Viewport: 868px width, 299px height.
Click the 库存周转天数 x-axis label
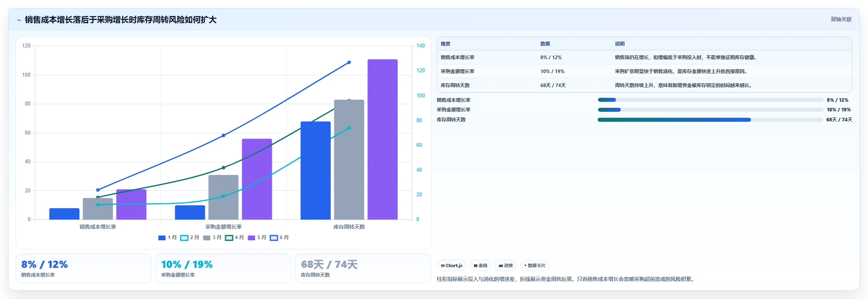(349, 227)
